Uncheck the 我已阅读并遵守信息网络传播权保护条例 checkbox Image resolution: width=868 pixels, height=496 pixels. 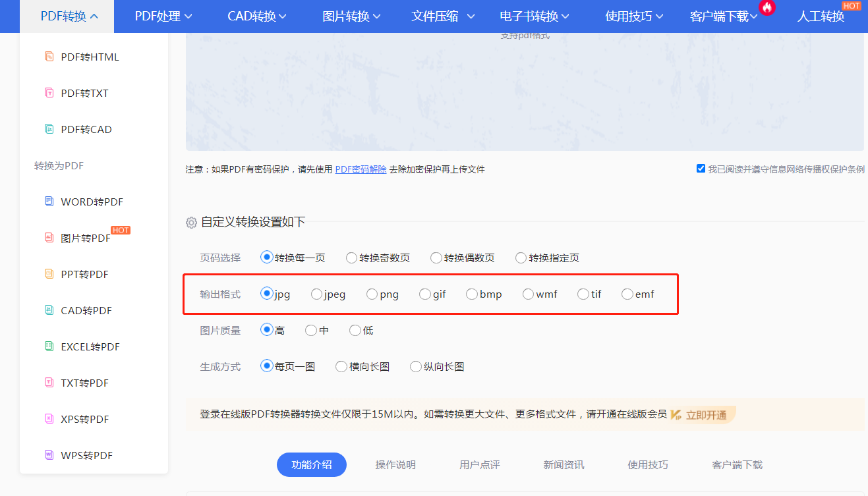(701, 169)
